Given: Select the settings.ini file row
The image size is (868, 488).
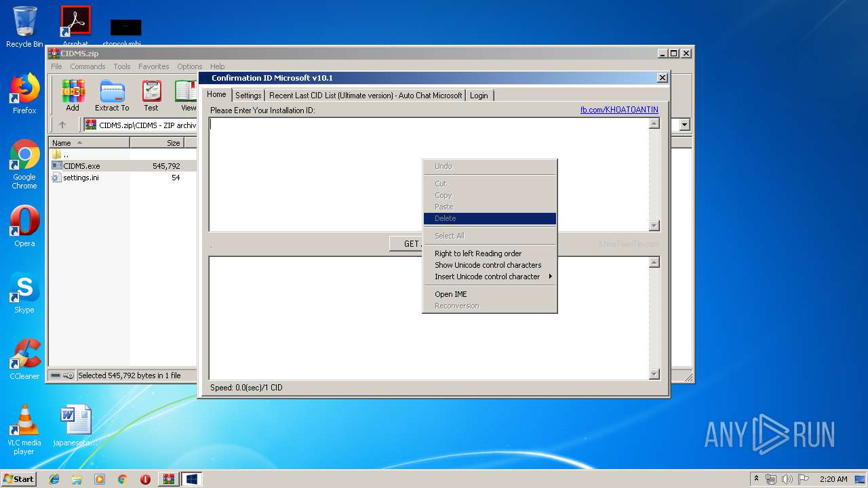Looking at the screenshot, I should coord(123,178).
